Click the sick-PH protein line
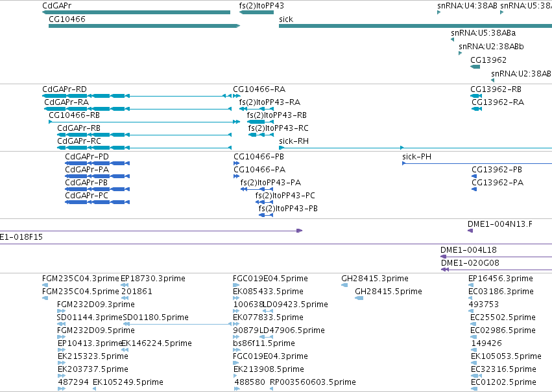Screen dimensions: 552x392 click(477, 163)
